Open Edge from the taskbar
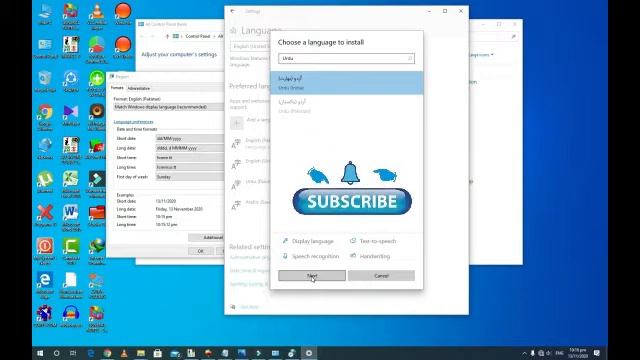Viewport: 640px width, 360px height. point(91,353)
